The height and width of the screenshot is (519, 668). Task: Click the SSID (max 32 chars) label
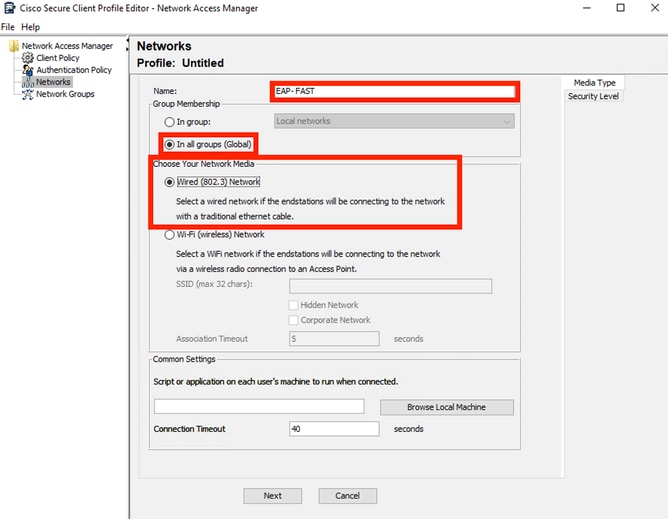click(214, 284)
